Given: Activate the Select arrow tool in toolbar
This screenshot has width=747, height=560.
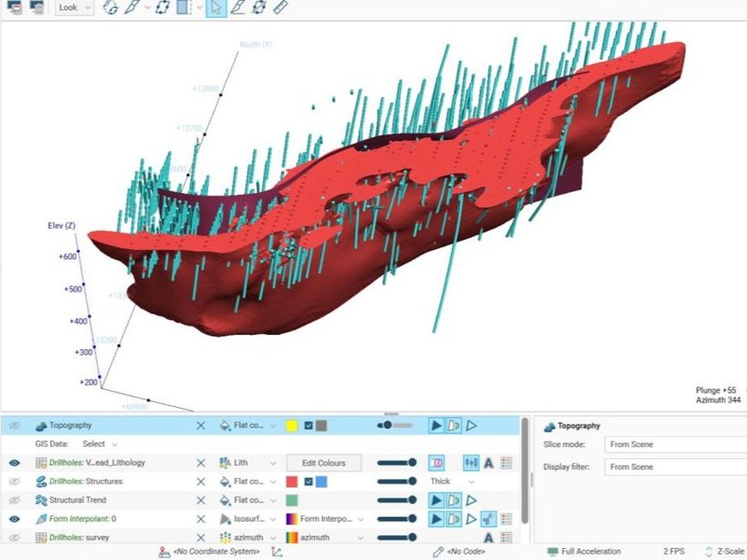Looking at the screenshot, I should (216, 7).
